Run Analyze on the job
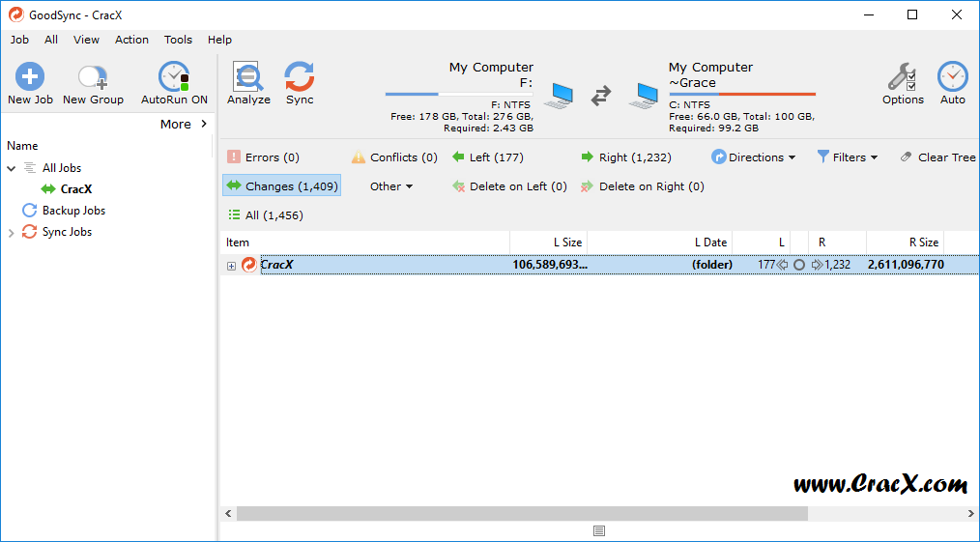980x542 pixels. click(248, 84)
